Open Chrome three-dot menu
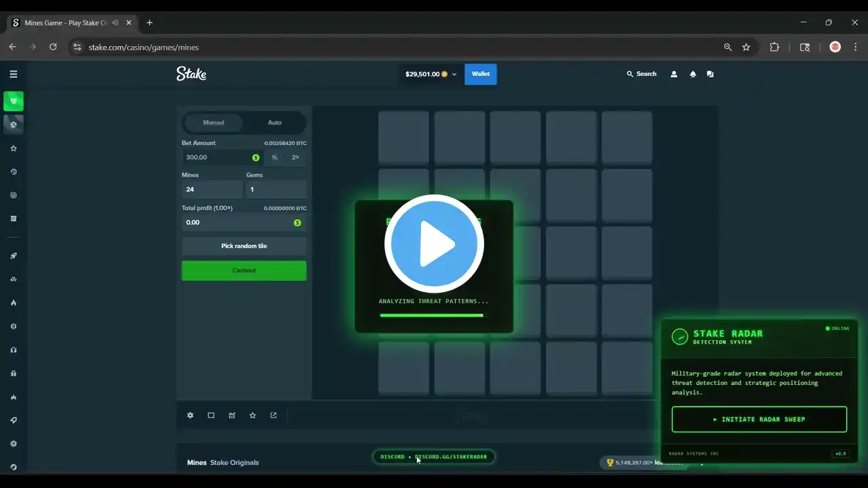This screenshot has height=488, width=868. tap(855, 47)
